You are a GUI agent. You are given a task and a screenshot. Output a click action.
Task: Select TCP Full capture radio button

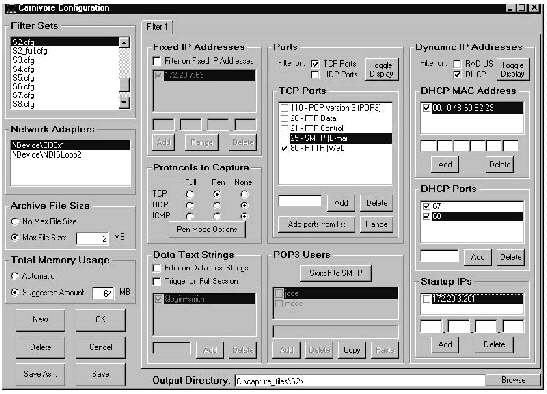(x=190, y=194)
